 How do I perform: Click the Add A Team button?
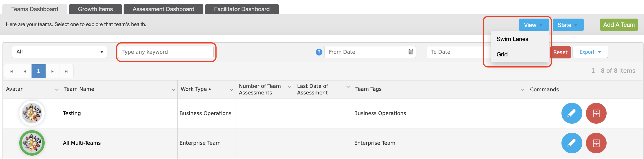[619, 25]
